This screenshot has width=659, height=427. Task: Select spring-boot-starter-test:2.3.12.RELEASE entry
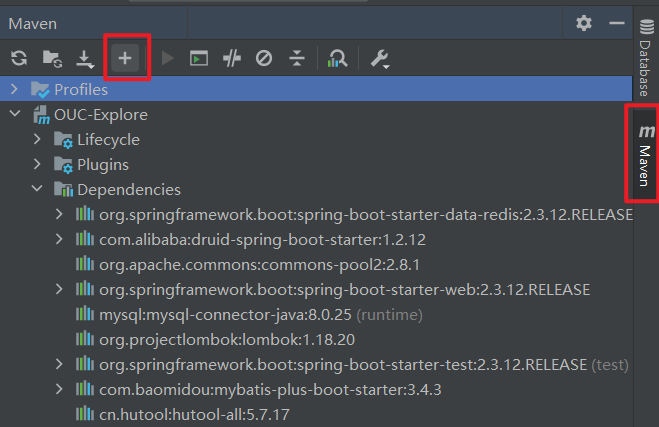click(316, 364)
